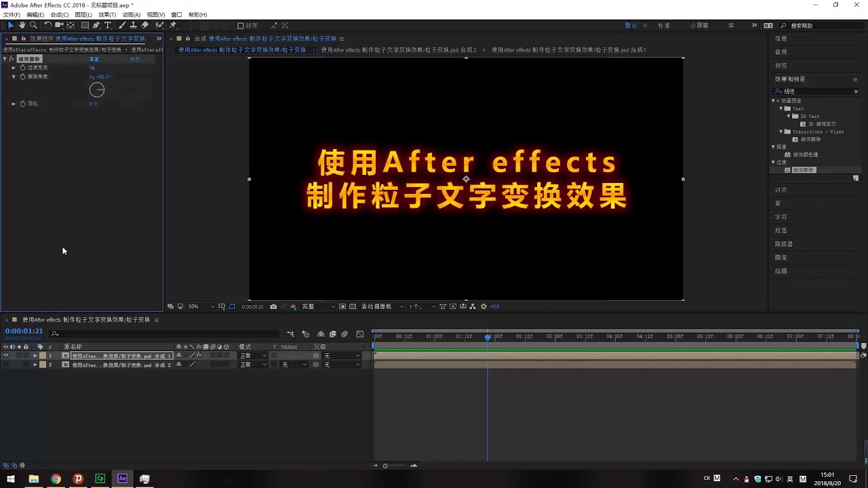The width and height of the screenshot is (868, 488).
Task: Clear the effects search field
Action: [856, 91]
